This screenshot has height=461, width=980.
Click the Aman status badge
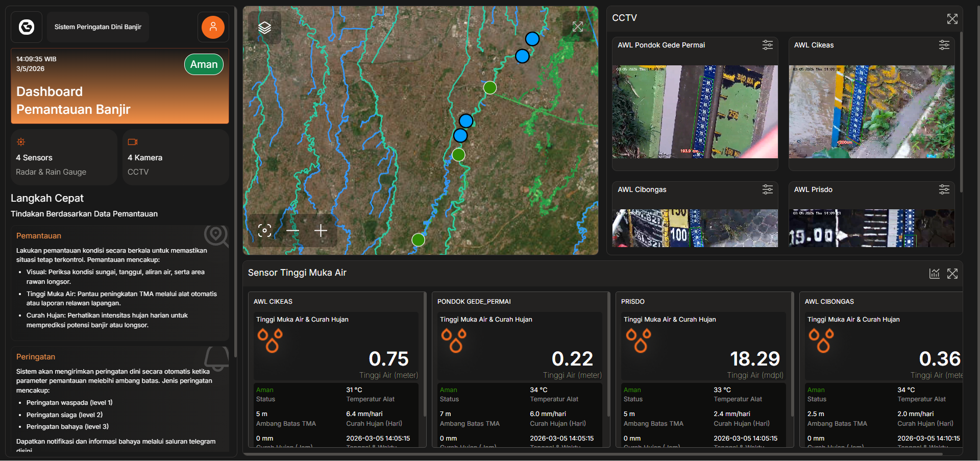click(204, 64)
